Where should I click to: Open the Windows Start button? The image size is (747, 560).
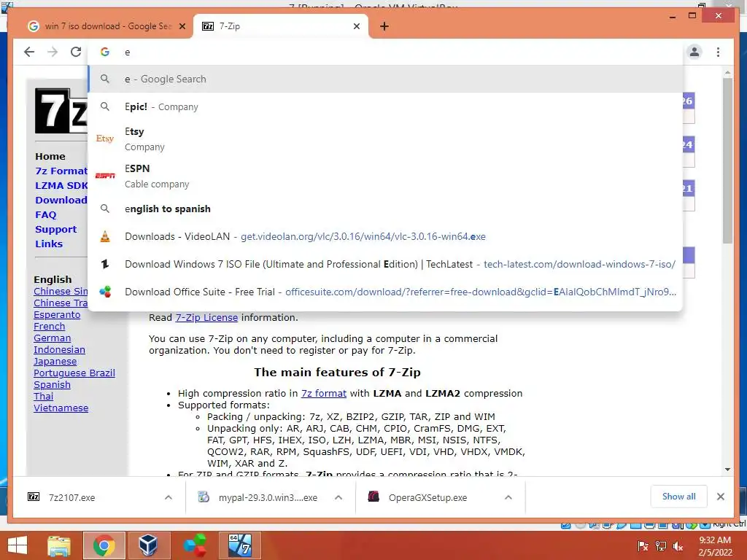tap(18, 545)
